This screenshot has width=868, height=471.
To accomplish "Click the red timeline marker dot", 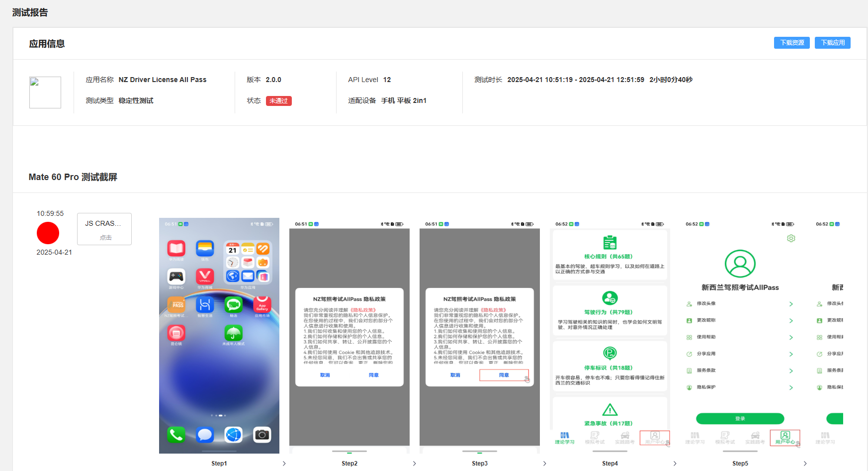I will (x=48, y=233).
